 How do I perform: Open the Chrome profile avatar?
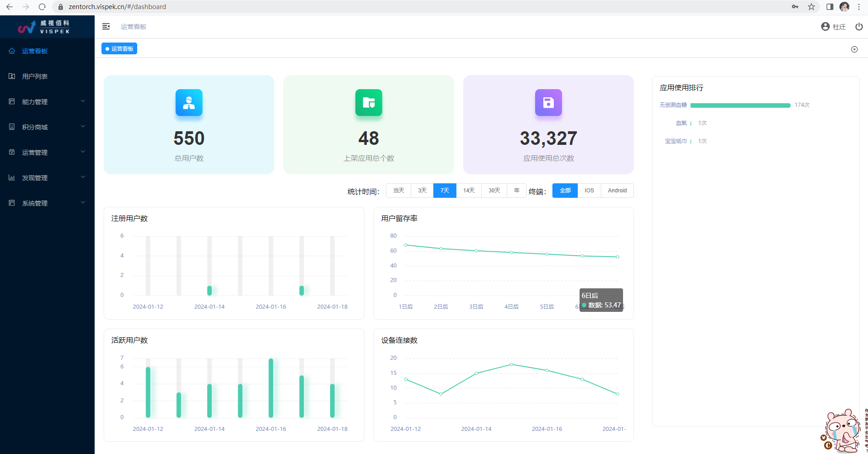[x=844, y=7]
